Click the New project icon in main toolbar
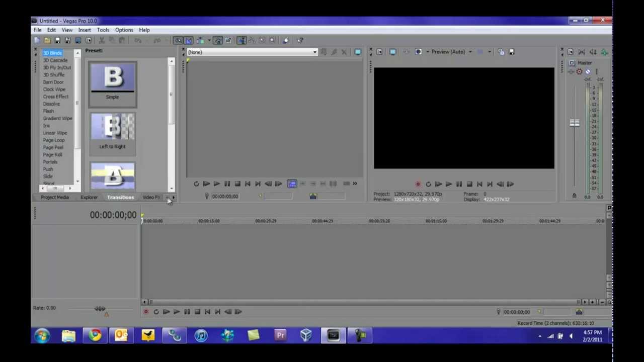The width and height of the screenshot is (644, 362). [x=37, y=40]
